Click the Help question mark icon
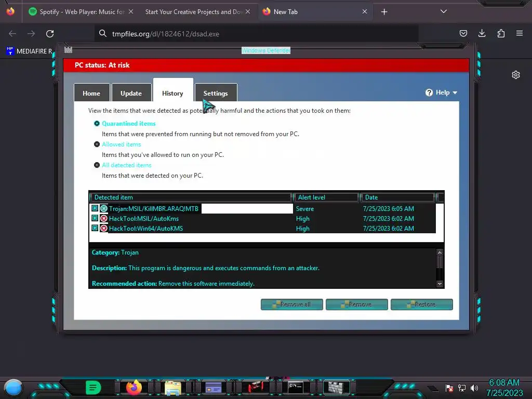This screenshot has height=399, width=532. 429,92
